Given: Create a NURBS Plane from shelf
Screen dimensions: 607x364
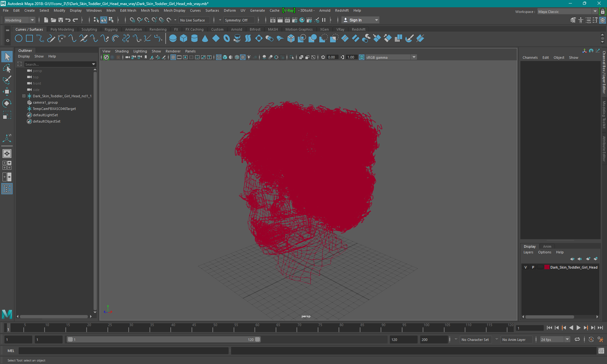Looking at the screenshot, I should (x=216, y=39).
